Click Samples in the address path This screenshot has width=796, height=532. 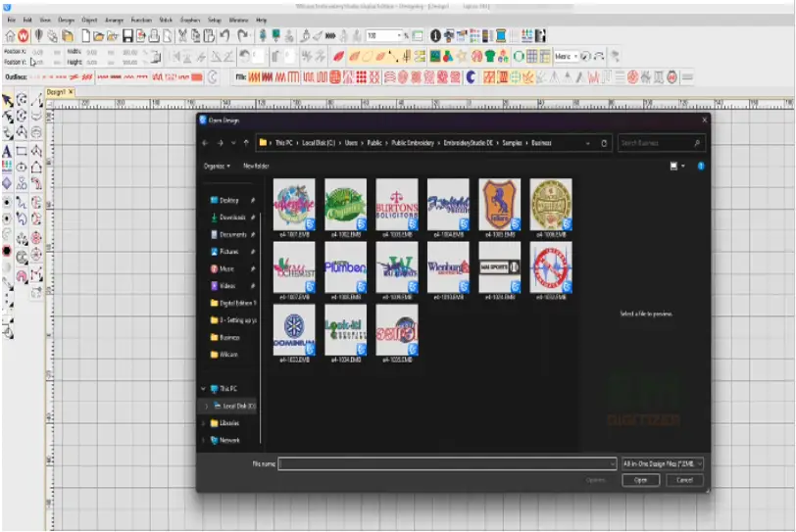coord(512,143)
